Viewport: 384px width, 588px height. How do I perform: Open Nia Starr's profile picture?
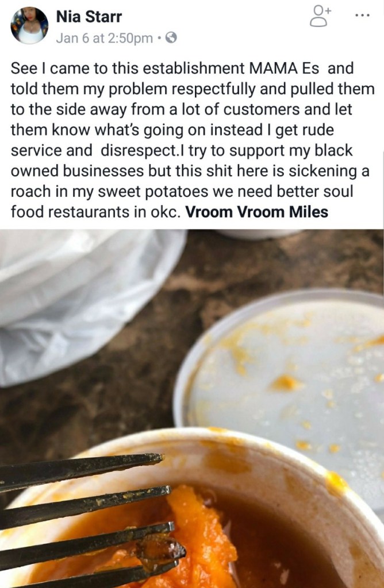point(29,25)
